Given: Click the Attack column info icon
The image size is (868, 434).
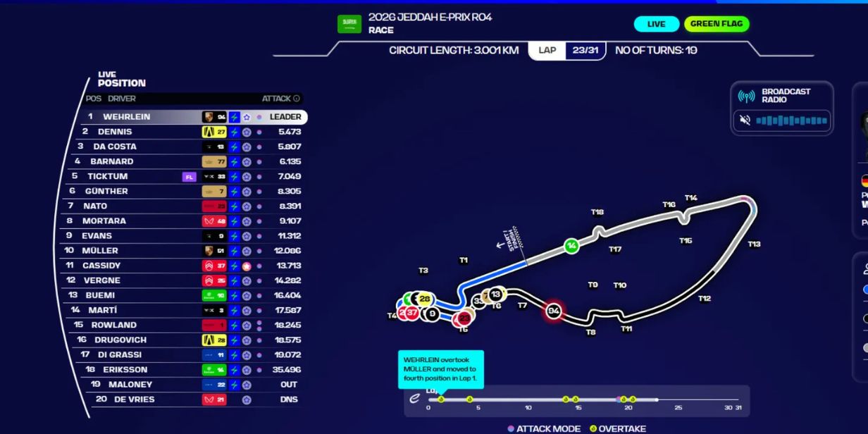Looking at the screenshot, I should 297,99.
